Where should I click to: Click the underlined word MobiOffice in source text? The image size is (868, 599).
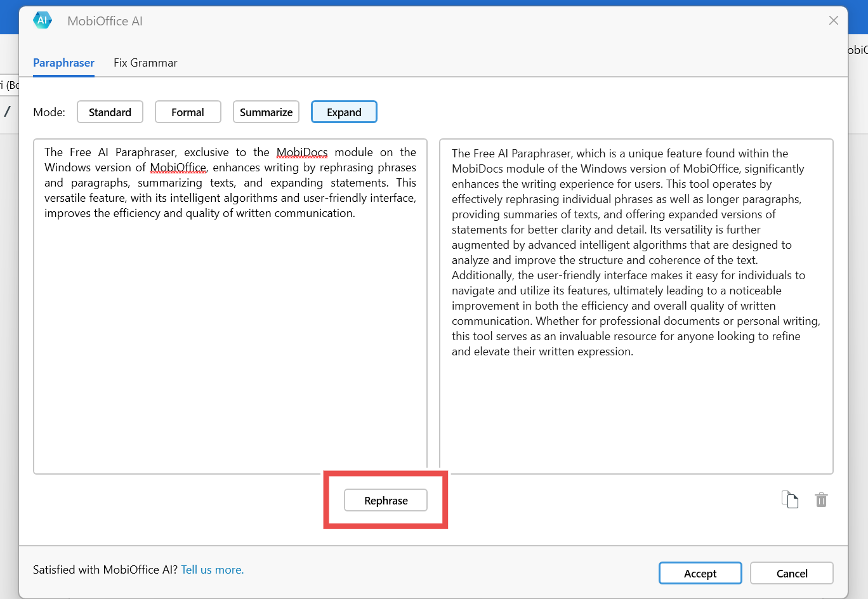tap(178, 168)
